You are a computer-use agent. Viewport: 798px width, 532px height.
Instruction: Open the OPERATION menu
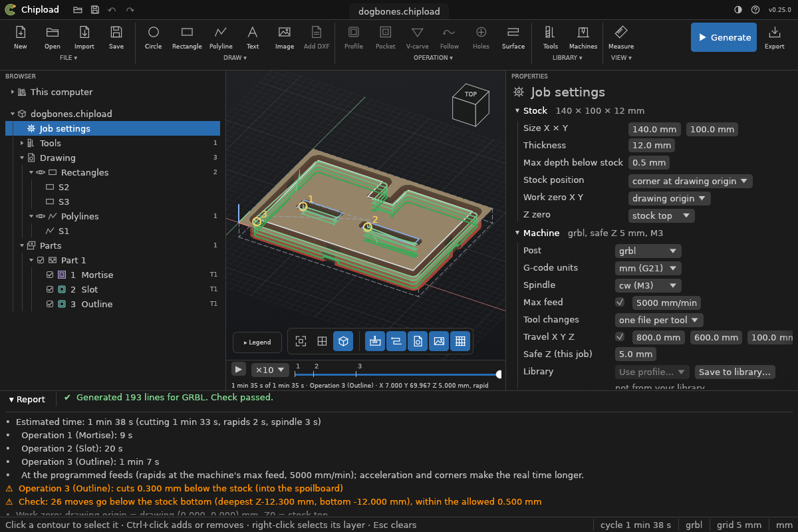433,58
